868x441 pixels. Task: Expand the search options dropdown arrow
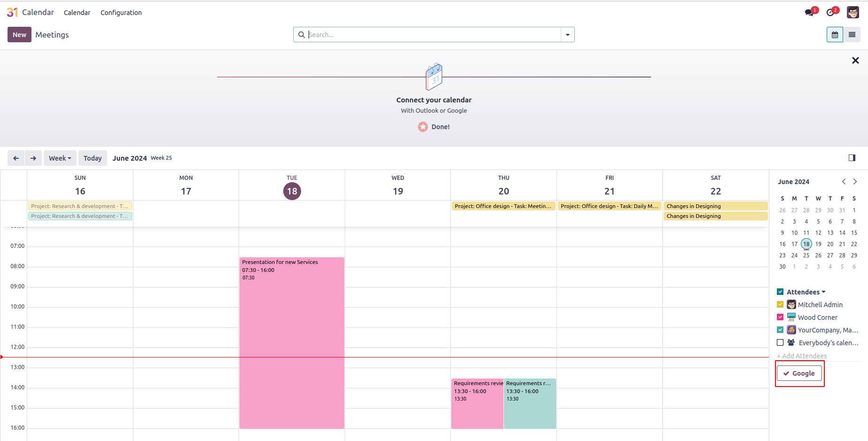point(568,35)
